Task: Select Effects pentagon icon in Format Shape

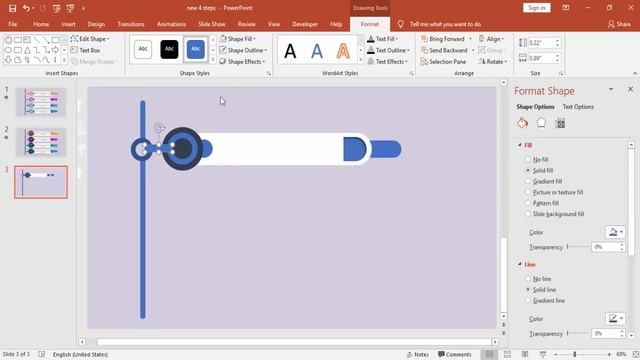Action: click(x=541, y=123)
